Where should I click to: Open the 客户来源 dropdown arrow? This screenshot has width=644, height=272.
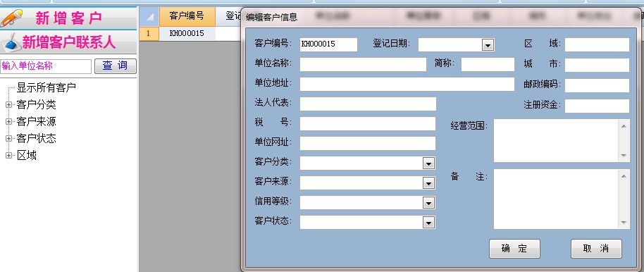pyautogui.click(x=428, y=183)
